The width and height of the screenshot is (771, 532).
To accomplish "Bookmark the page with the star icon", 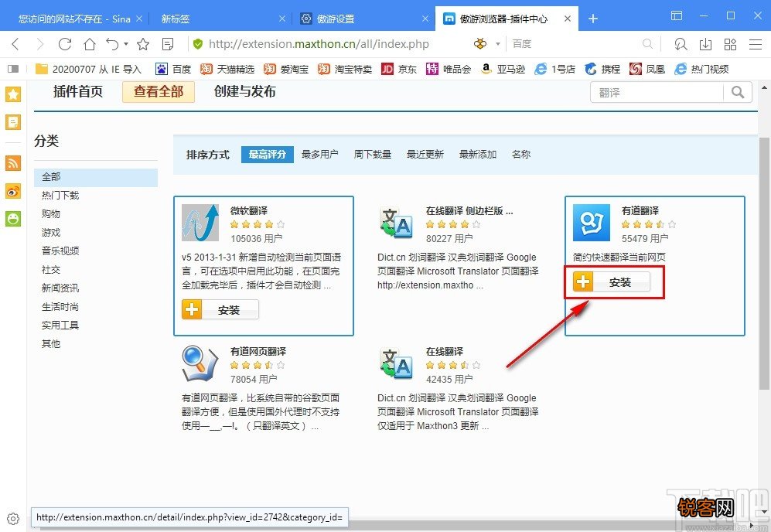I will click(x=143, y=44).
